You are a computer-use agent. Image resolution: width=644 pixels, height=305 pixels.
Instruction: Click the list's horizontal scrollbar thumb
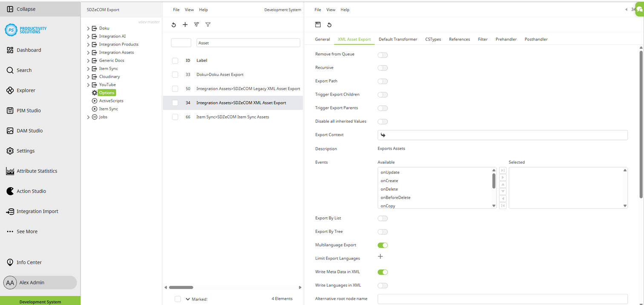pyautogui.click(x=181, y=288)
